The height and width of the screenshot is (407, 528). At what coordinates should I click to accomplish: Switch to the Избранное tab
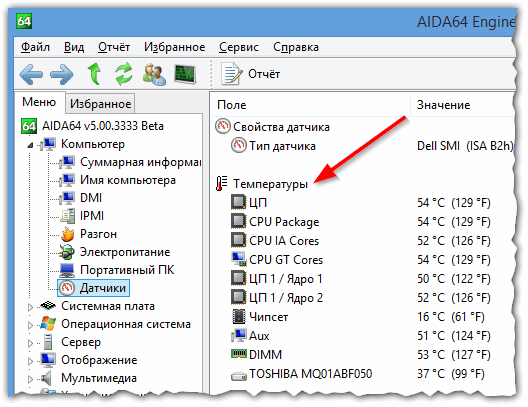coord(100,104)
